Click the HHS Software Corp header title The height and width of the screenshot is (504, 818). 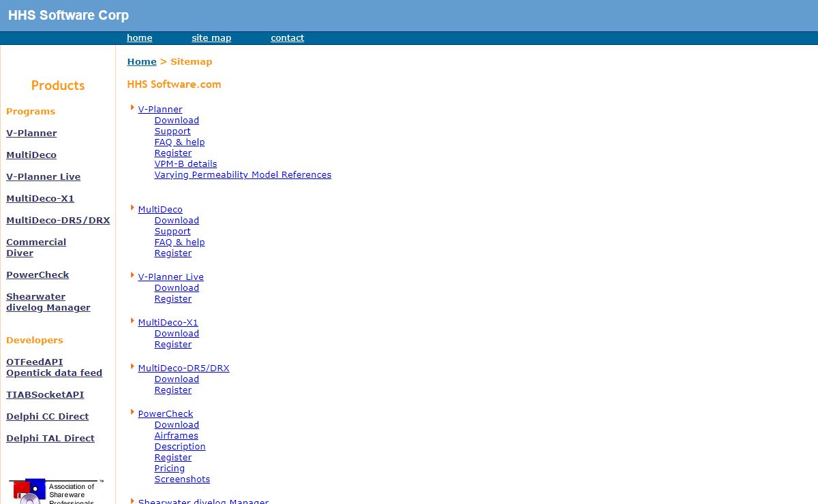[x=68, y=15]
